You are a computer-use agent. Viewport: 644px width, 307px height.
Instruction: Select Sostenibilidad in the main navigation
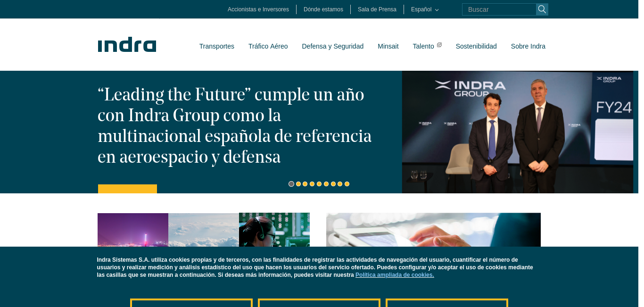[x=476, y=46]
